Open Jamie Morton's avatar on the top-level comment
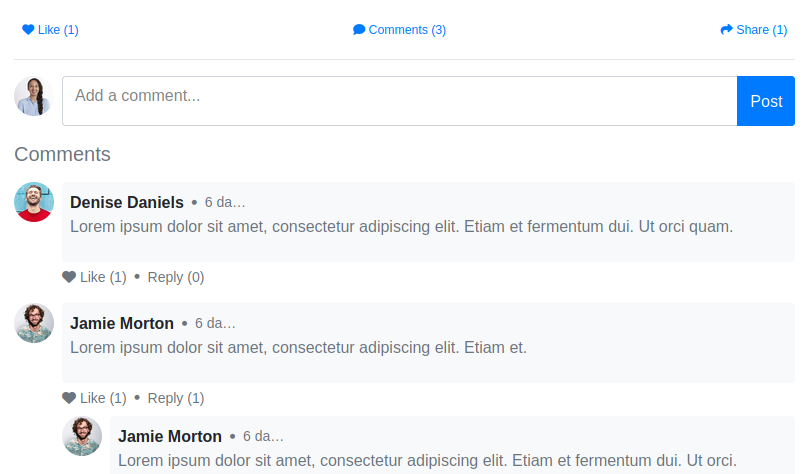Screen dimensions: 806x474 (34, 323)
